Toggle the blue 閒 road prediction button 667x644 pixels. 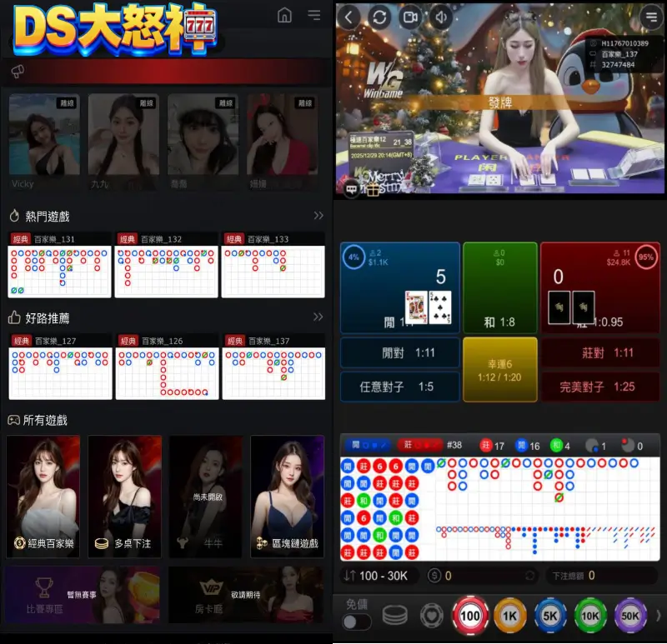(367, 445)
